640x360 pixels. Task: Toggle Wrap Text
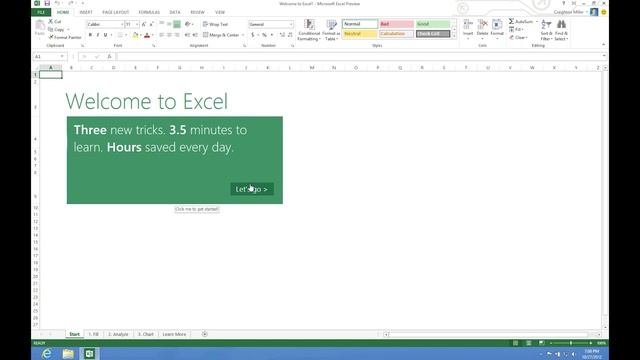pyautogui.click(x=216, y=24)
